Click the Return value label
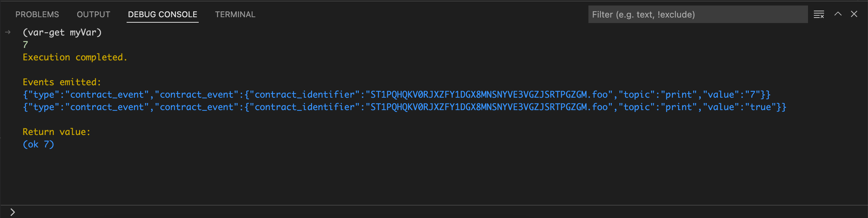Screen dimensions: 868x218 pyautogui.click(x=56, y=132)
